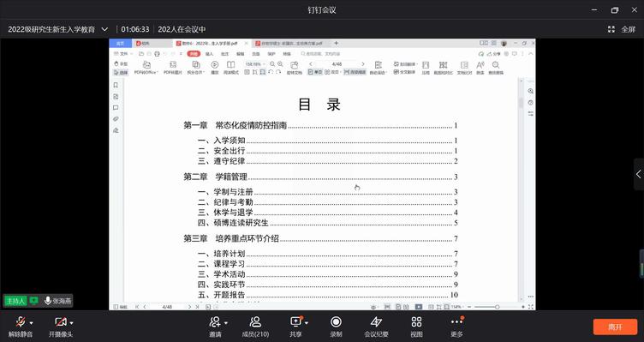
Task: Open the 邀请 invite icon
Action: [215, 327]
